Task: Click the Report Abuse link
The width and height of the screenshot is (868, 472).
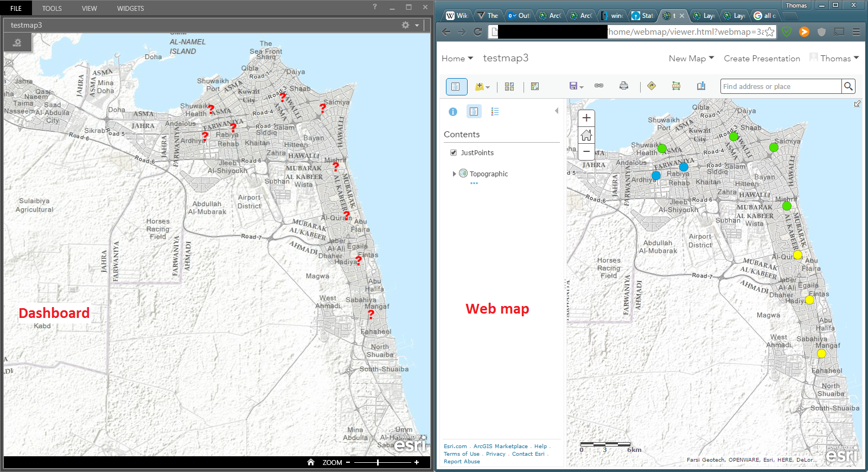Action: [x=462, y=462]
